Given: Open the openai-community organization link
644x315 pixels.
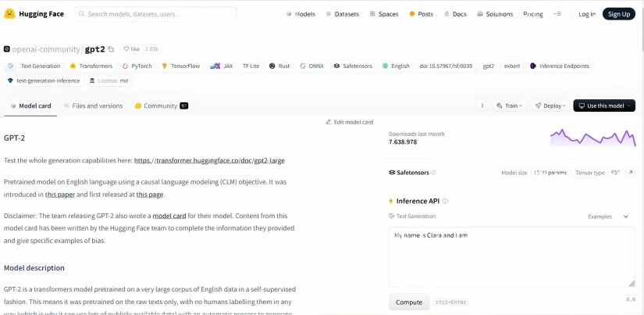Looking at the screenshot, I should click(45, 49).
